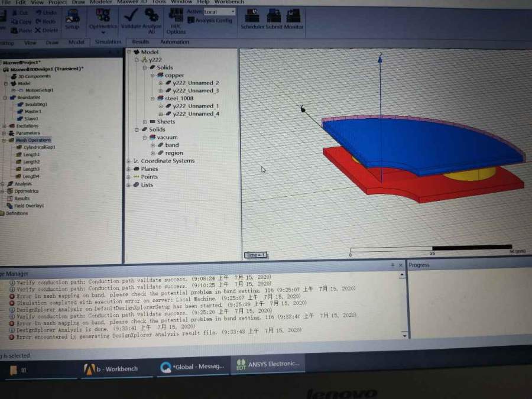Open the Maxwell 3D menu
This screenshot has height=399, width=532.
click(132, 2)
